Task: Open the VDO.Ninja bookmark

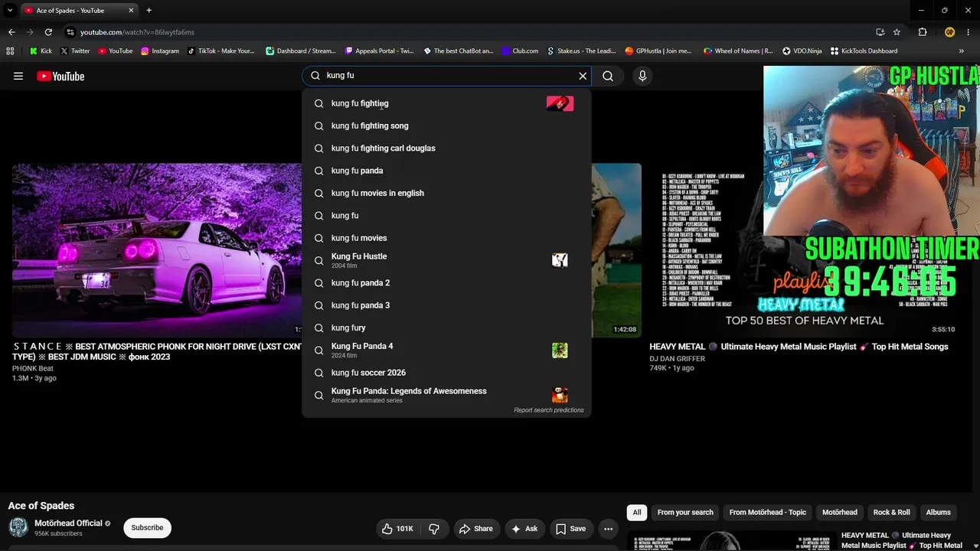Action: 802,51
